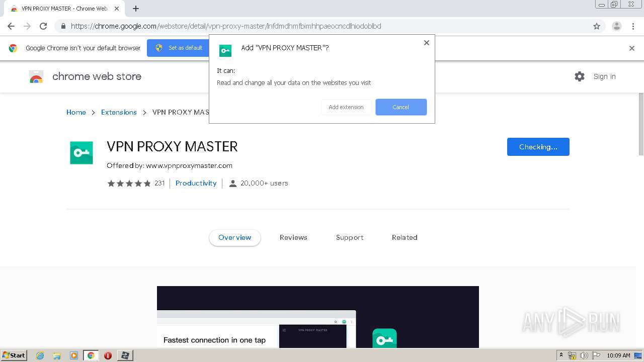Viewport: 644px width, 362px height.
Task: Click the 10:09 AM clock
Action: click(x=618, y=355)
